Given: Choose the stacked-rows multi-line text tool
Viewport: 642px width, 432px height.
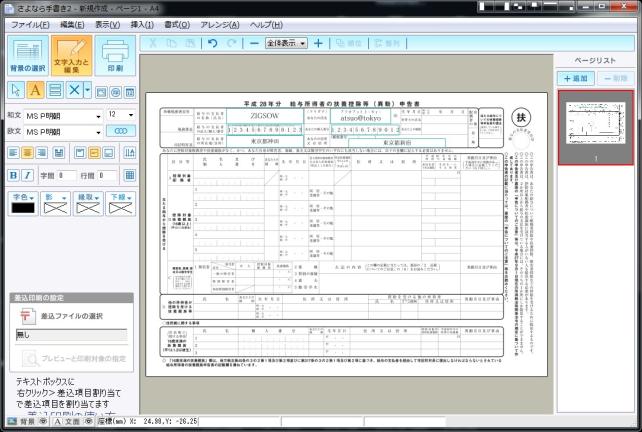Looking at the screenshot, I should [x=55, y=90].
